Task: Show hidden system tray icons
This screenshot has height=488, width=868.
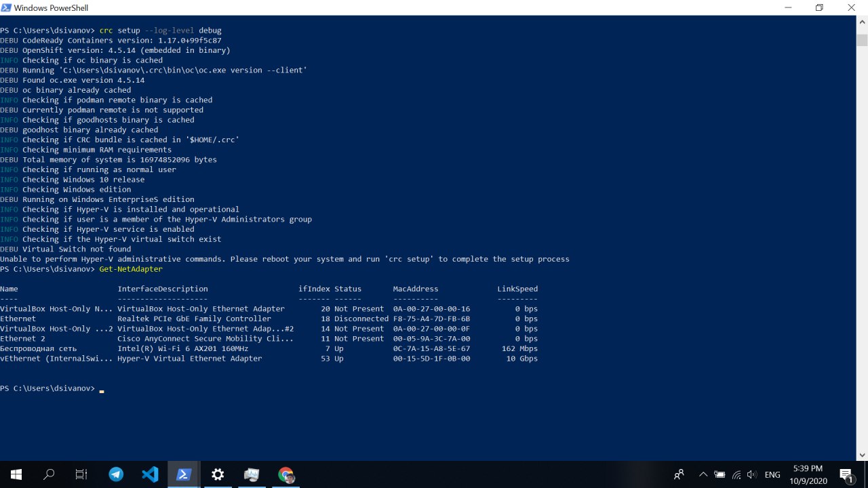Action: tap(703, 474)
